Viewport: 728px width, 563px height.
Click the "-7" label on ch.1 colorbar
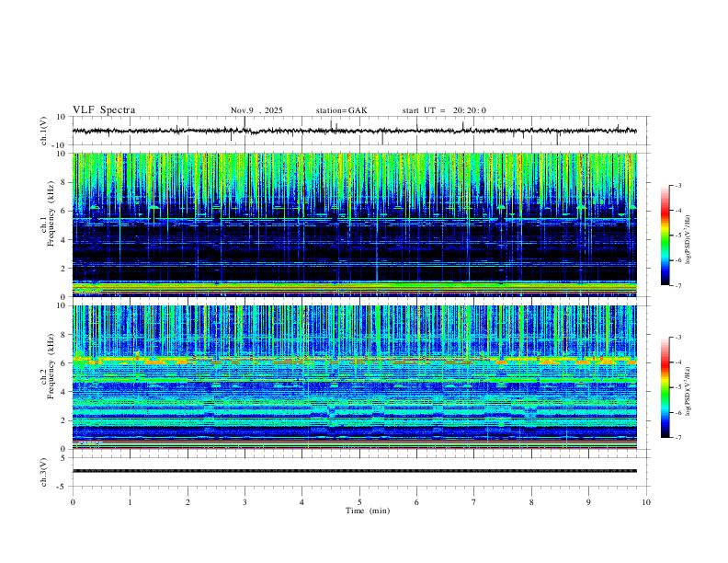[677, 285]
